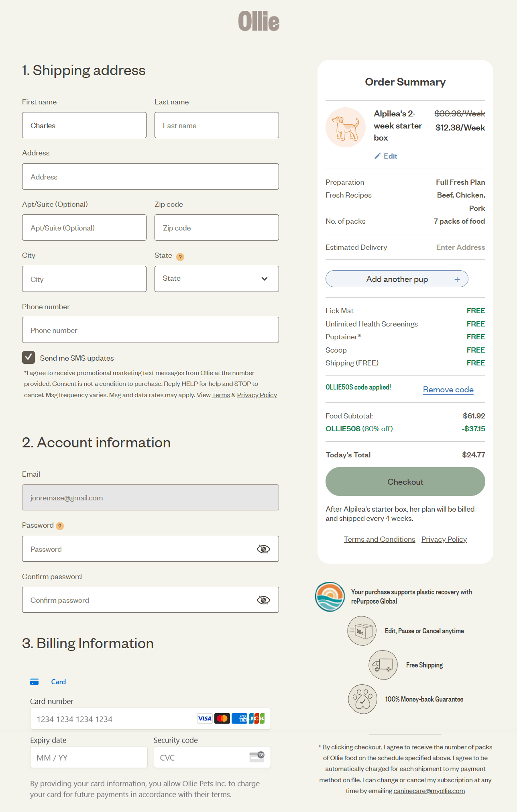This screenshot has width=517, height=812.
Task: Open the Password help question icon
Action: click(60, 526)
